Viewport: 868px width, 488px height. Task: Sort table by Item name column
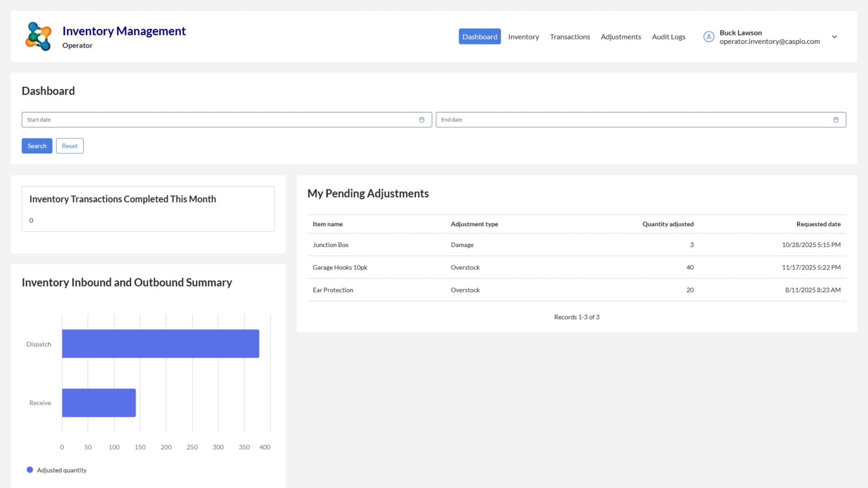[327, 224]
